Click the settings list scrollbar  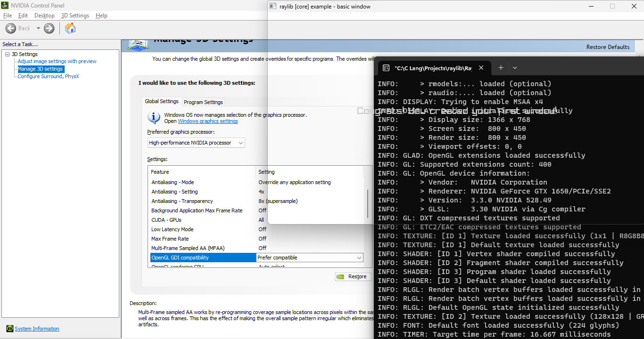(x=368, y=202)
